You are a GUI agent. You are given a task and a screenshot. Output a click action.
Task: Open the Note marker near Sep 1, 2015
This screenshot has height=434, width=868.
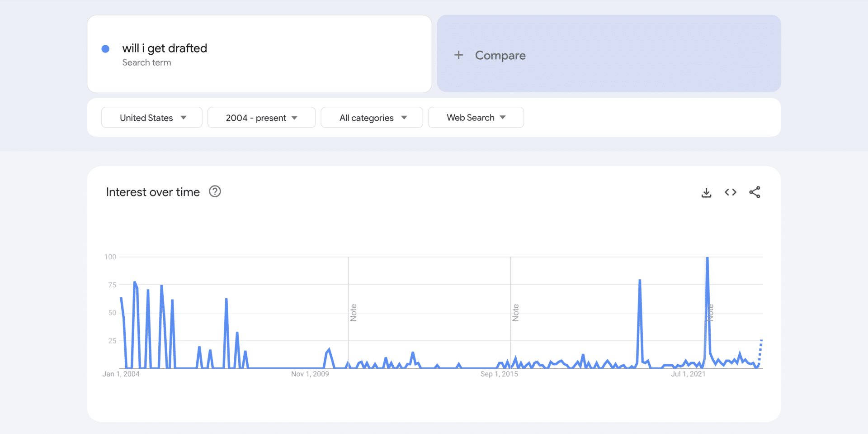(x=516, y=311)
